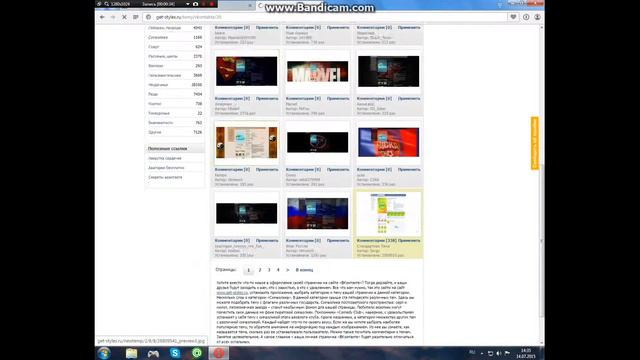Close the current browser tab
This screenshot has width=640, height=360.
[x=250, y=5]
